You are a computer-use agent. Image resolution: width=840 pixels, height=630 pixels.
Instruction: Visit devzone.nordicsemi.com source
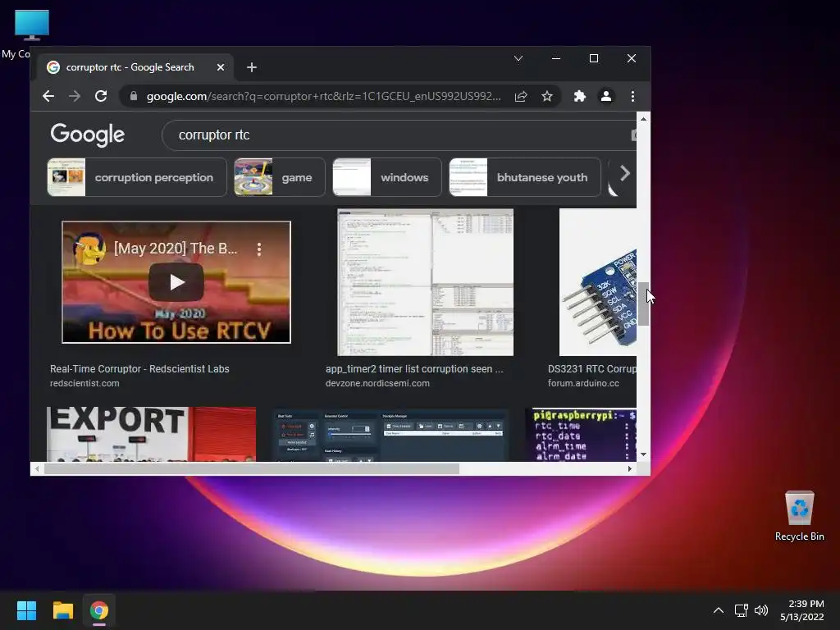[377, 383]
